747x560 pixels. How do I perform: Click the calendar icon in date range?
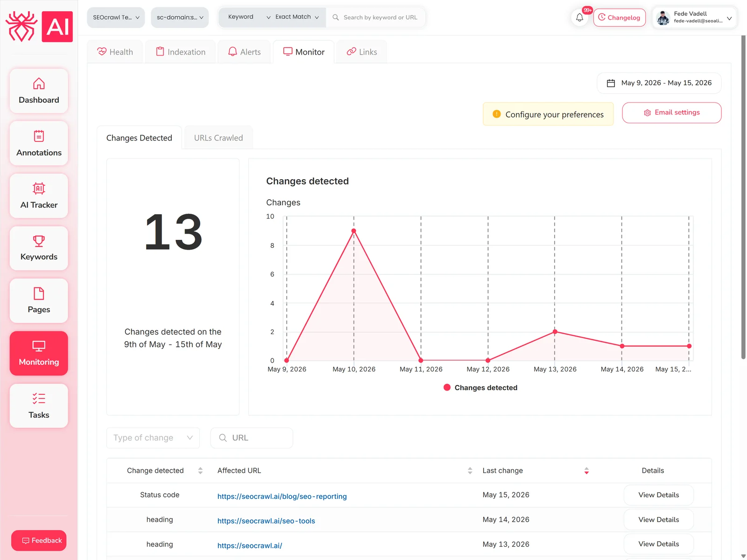[611, 83]
